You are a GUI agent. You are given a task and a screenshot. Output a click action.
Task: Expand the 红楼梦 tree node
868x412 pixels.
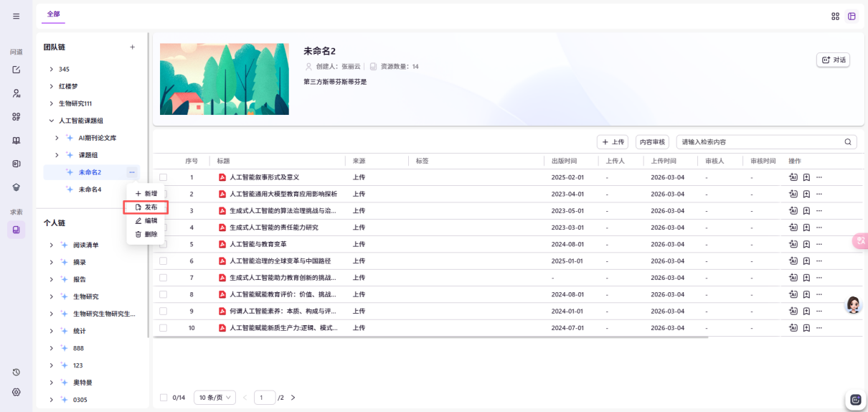(51, 86)
